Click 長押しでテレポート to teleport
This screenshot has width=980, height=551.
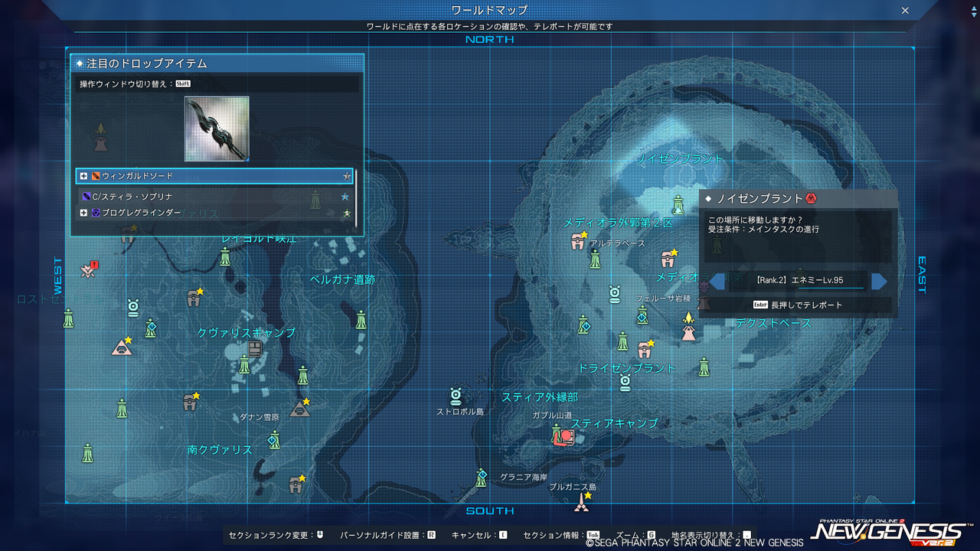click(797, 305)
